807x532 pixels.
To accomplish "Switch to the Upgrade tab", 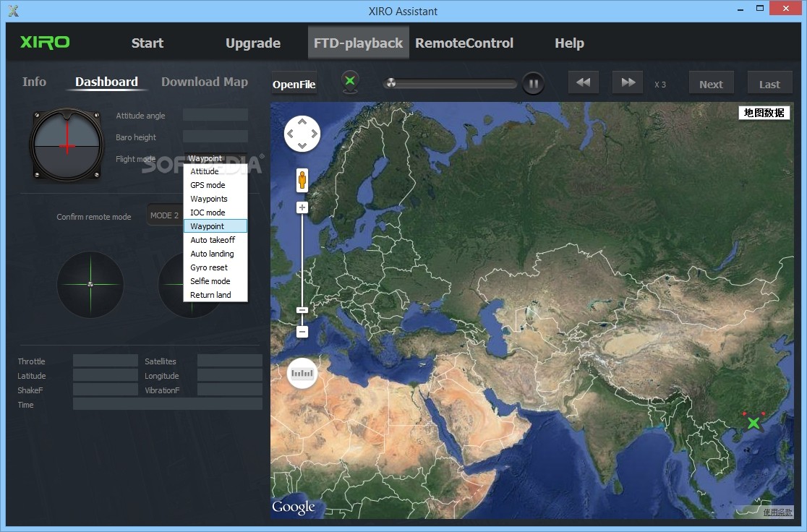I will (252, 43).
